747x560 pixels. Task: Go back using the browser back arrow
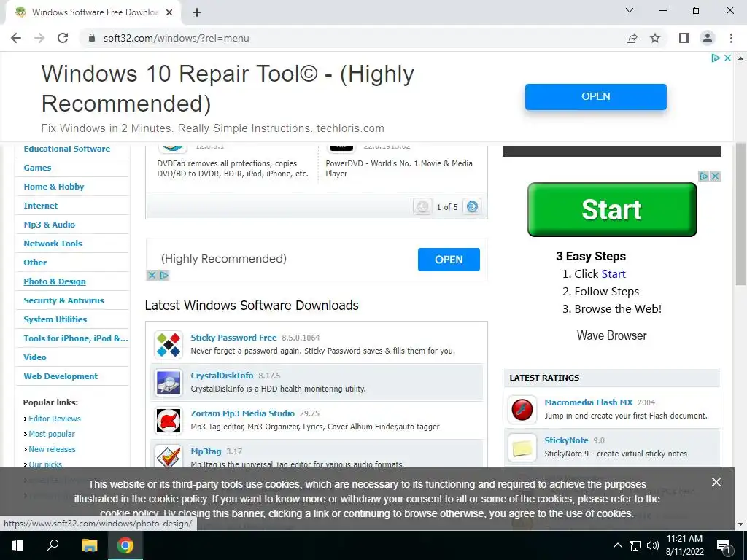(16, 38)
